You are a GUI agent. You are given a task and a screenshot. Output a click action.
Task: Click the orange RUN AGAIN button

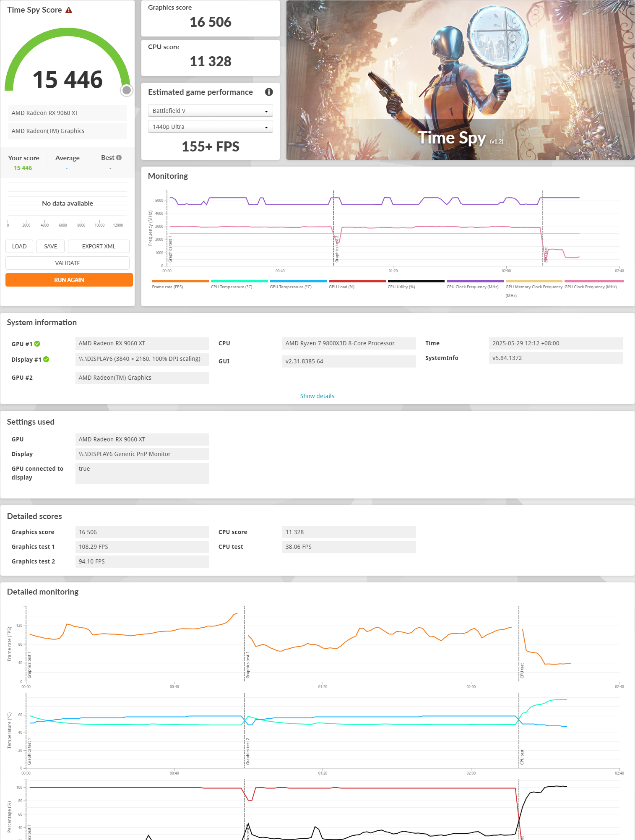click(69, 280)
